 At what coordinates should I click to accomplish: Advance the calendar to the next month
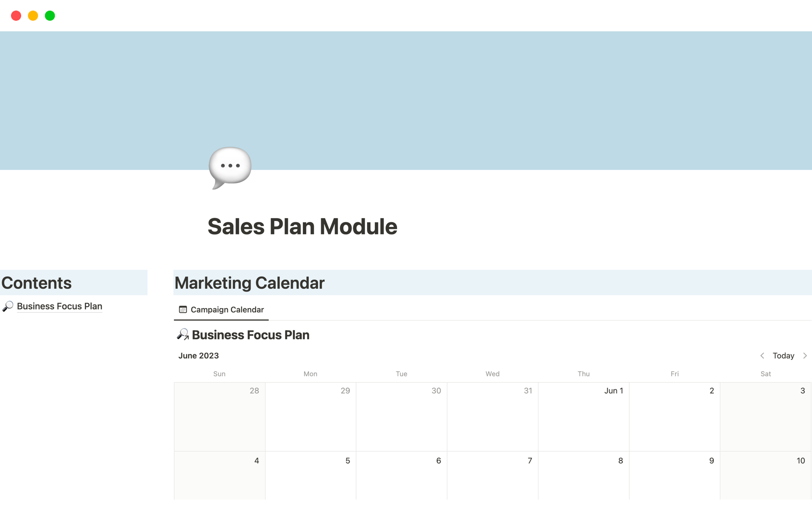(x=805, y=356)
